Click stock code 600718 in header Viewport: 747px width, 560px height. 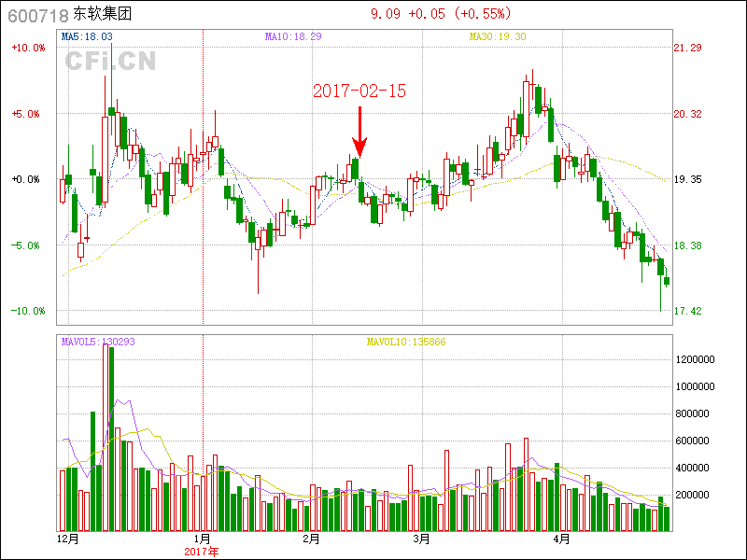37,15
